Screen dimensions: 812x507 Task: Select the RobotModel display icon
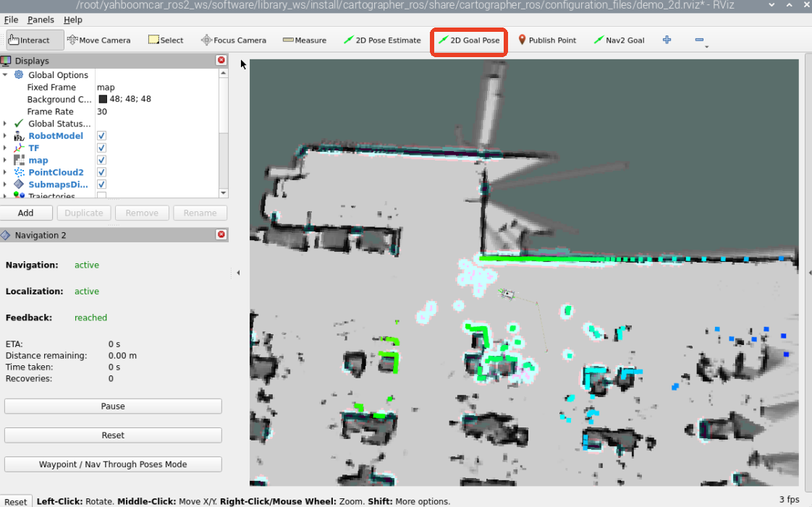tap(19, 135)
